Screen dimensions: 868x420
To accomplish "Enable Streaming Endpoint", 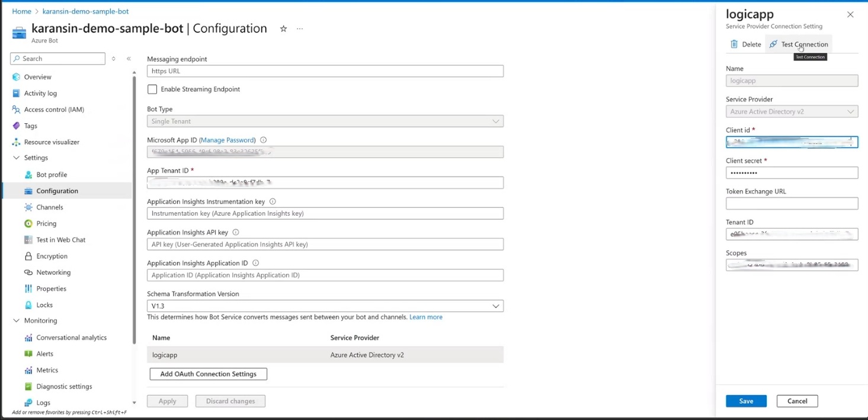I will click(152, 89).
